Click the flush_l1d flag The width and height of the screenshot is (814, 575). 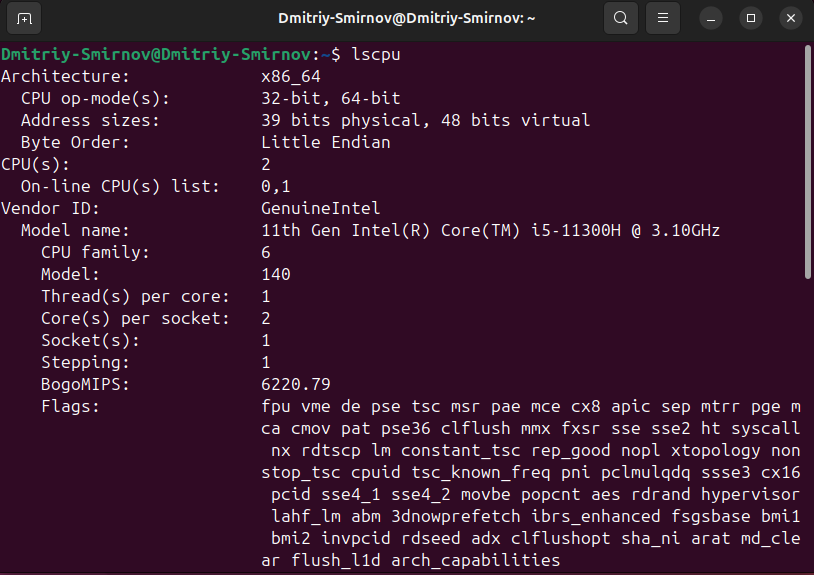pyautogui.click(x=335, y=560)
